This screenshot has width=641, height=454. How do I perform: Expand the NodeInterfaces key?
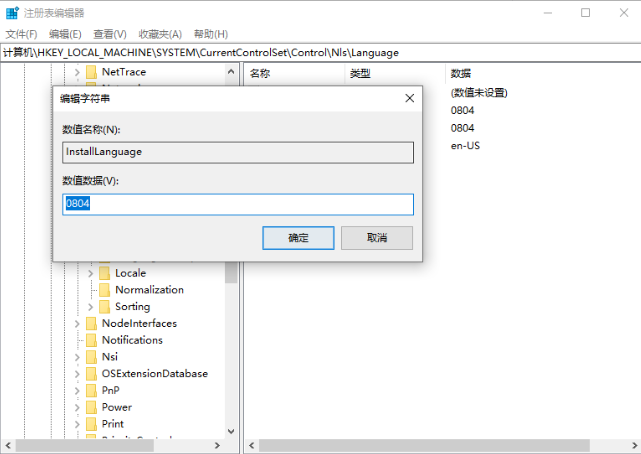(x=77, y=324)
